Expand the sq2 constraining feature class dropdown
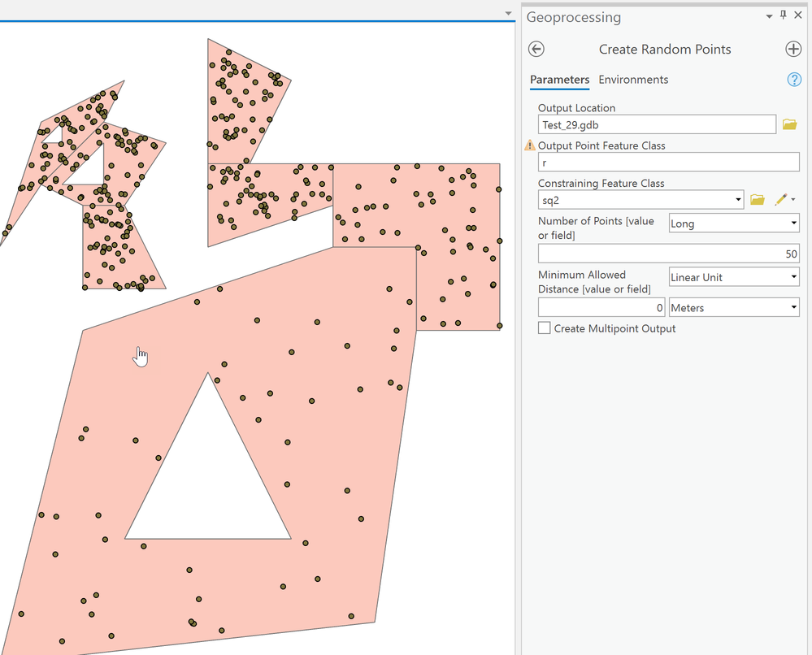Viewport: 812px width, 655px height. pyautogui.click(x=738, y=200)
